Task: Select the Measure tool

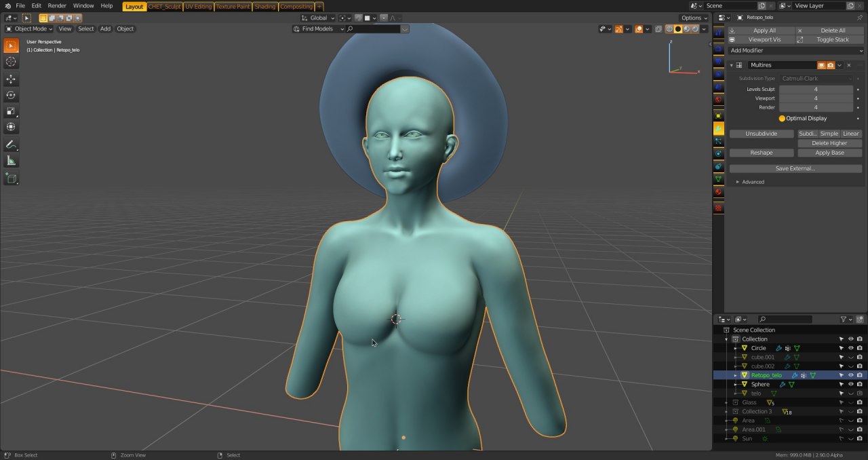Action: pyautogui.click(x=11, y=161)
